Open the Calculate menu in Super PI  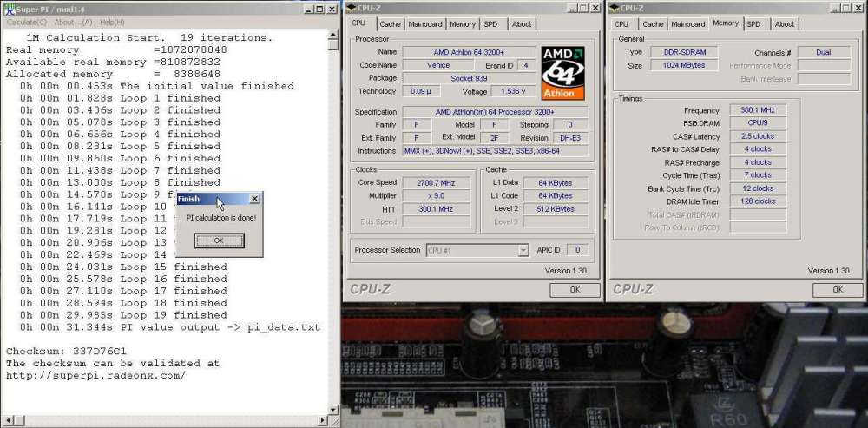tap(27, 23)
